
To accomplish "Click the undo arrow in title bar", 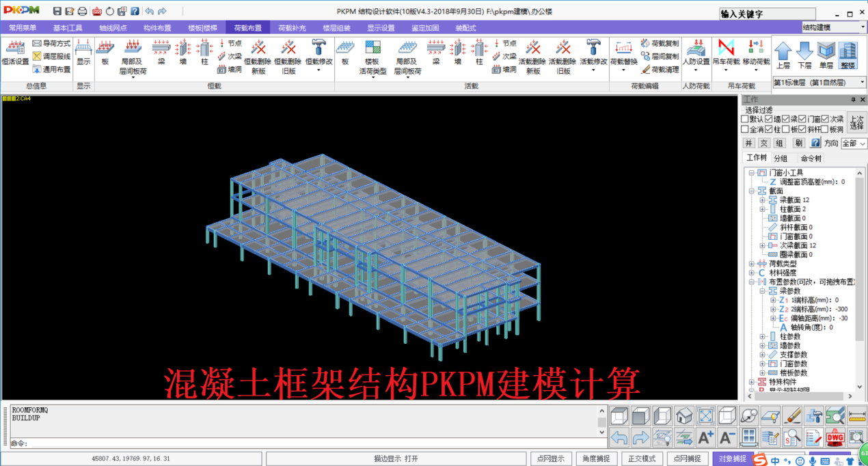I will coord(150,11).
